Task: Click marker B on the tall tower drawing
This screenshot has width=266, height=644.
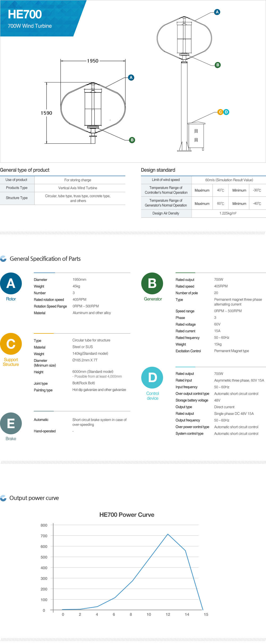Action: coord(218,65)
